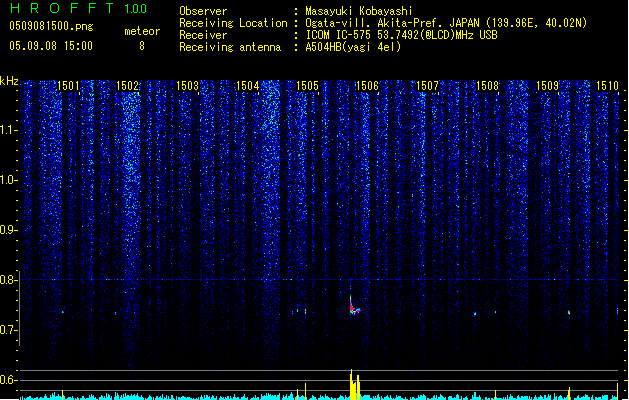Click the 1506 time marker
Viewport: 629px width, 400px height.
click(367, 86)
